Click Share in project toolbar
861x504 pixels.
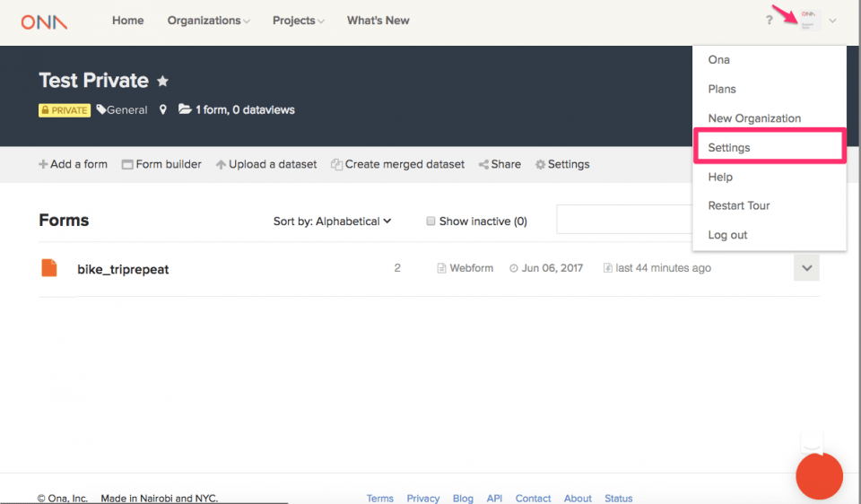(500, 164)
